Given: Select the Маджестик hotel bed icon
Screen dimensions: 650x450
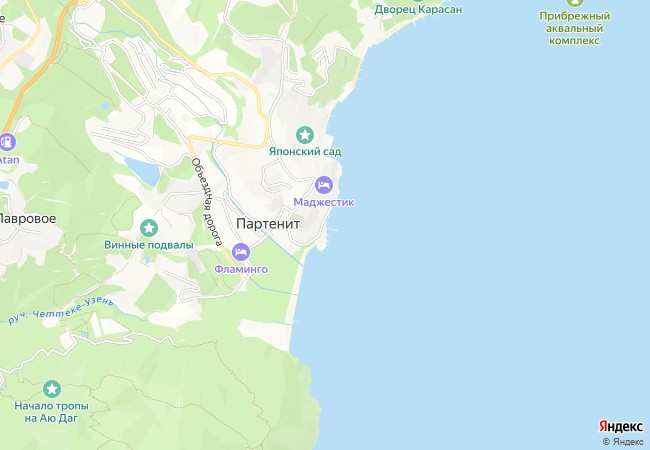Looking at the screenshot, I should pos(324,185).
